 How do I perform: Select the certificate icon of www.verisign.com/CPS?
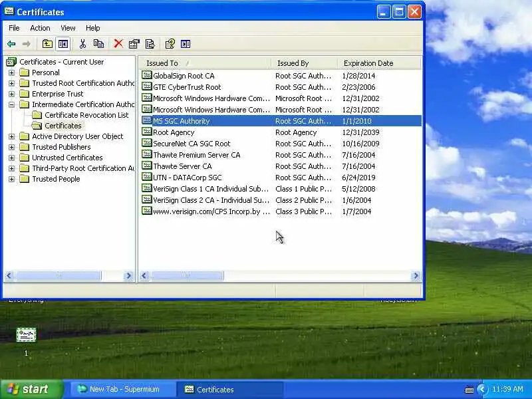click(146, 211)
